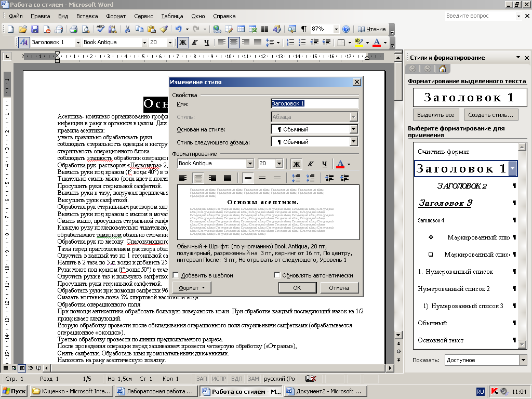
Task: Toggle Bold button in style dialog
Action: pos(296,164)
